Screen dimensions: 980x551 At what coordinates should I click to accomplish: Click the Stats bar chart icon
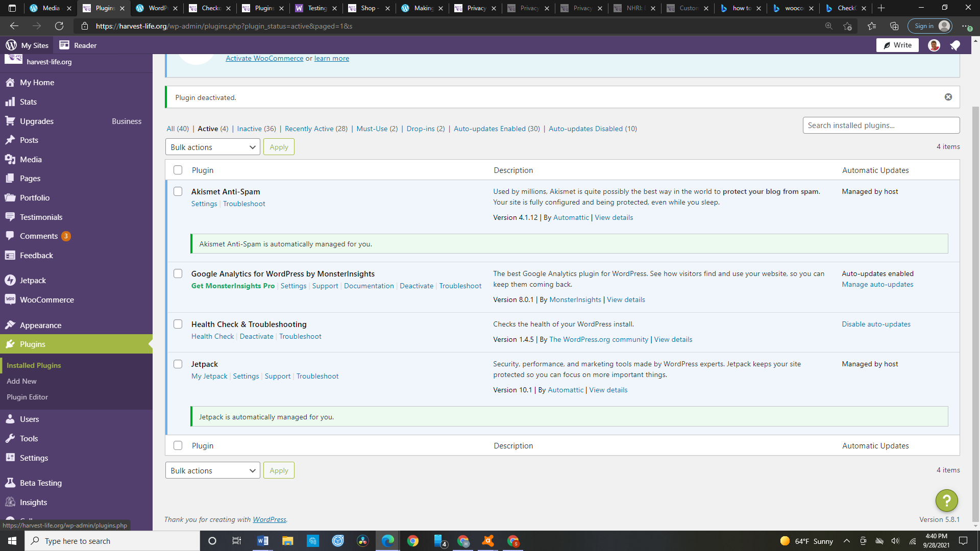pyautogui.click(x=10, y=102)
